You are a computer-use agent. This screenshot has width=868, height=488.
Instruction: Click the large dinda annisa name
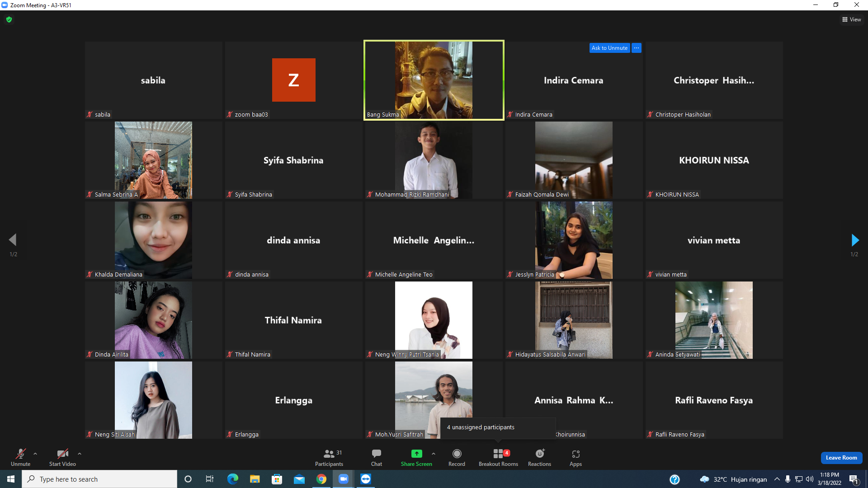(293, 240)
